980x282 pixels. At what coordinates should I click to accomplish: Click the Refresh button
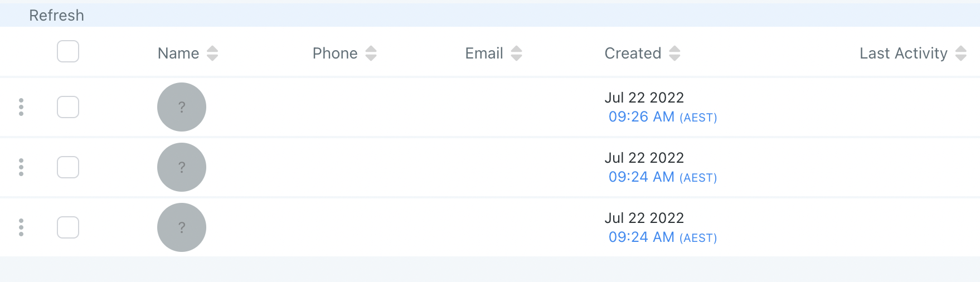56,16
